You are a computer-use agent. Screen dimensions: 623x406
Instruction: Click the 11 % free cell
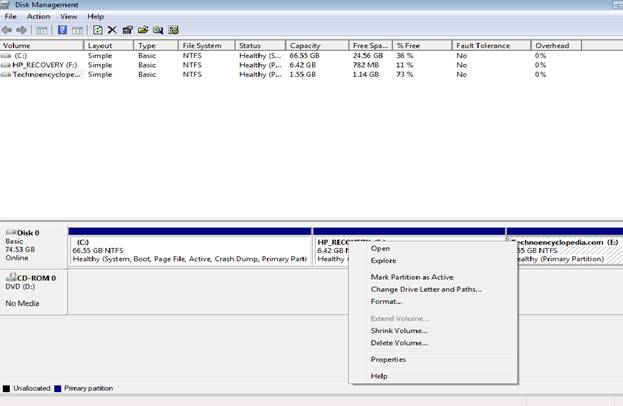(404, 65)
